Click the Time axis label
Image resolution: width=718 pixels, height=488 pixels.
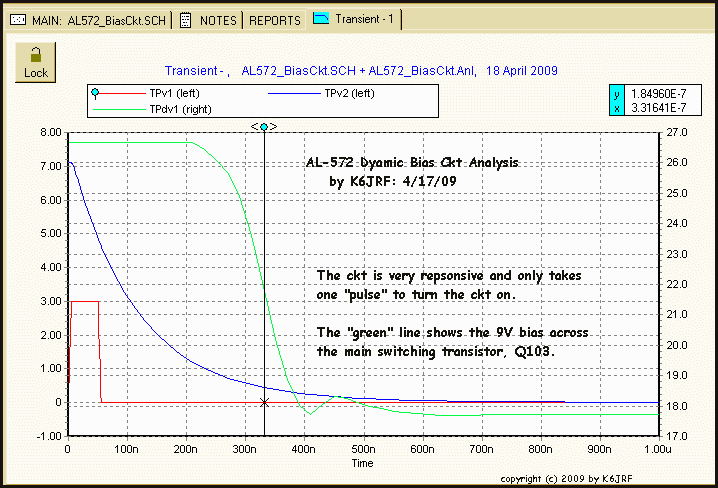(x=362, y=463)
